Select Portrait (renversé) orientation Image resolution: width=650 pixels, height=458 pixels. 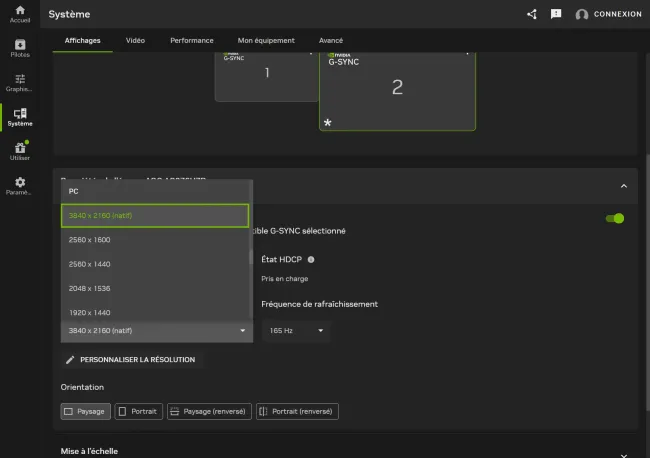click(x=297, y=412)
